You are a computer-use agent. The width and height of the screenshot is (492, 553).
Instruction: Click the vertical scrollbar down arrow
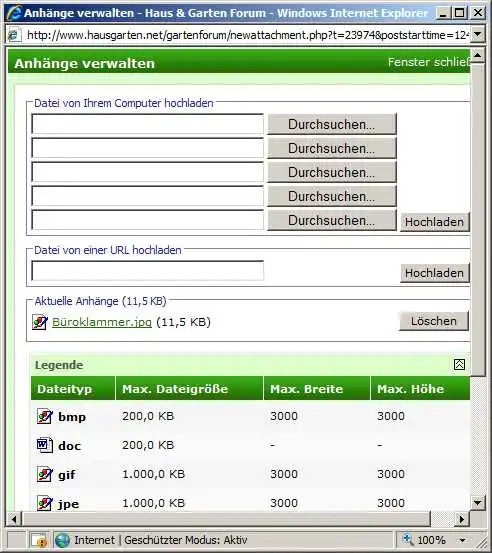click(x=478, y=502)
